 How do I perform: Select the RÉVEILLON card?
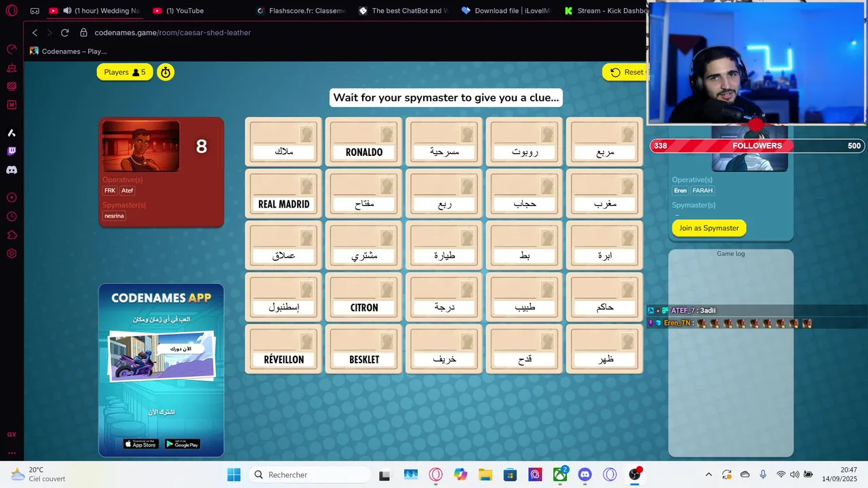point(283,349)
